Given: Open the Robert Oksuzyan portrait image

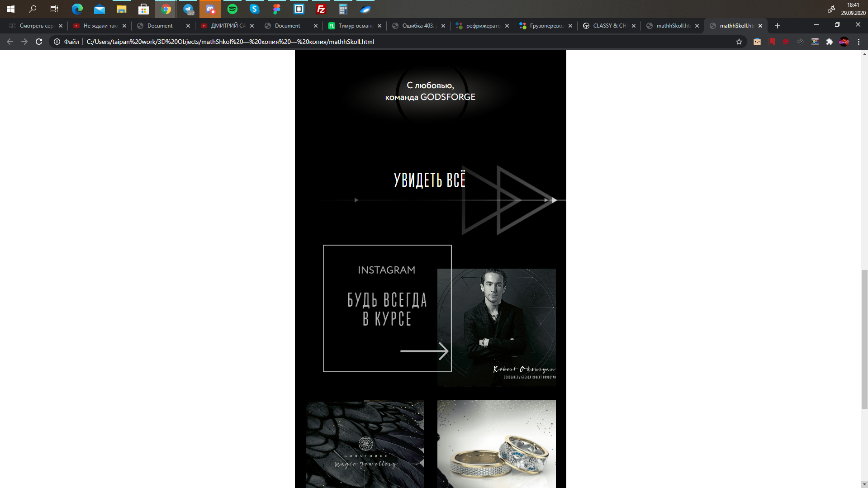Looking at the screenshot, I should coord(496,327).
